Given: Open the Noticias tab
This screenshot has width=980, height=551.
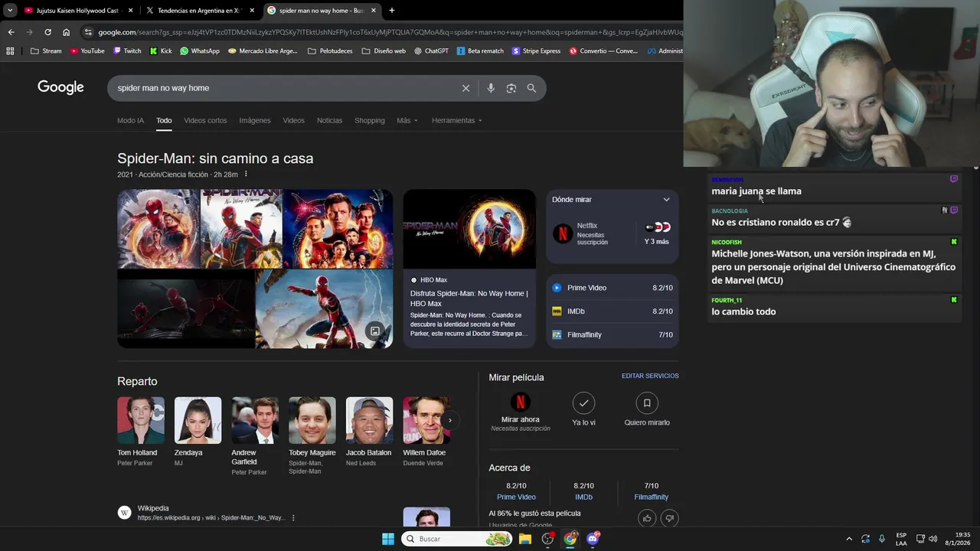Looking at the screenshot, I should coord(329,120).
